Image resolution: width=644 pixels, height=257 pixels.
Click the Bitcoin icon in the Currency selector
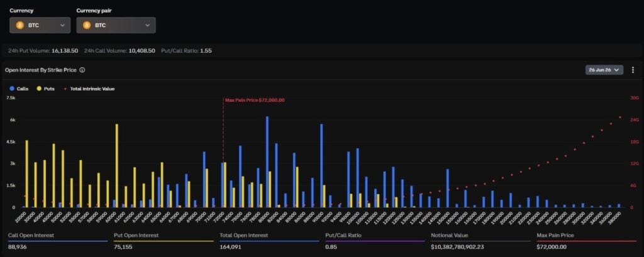(x=19, y=25)
